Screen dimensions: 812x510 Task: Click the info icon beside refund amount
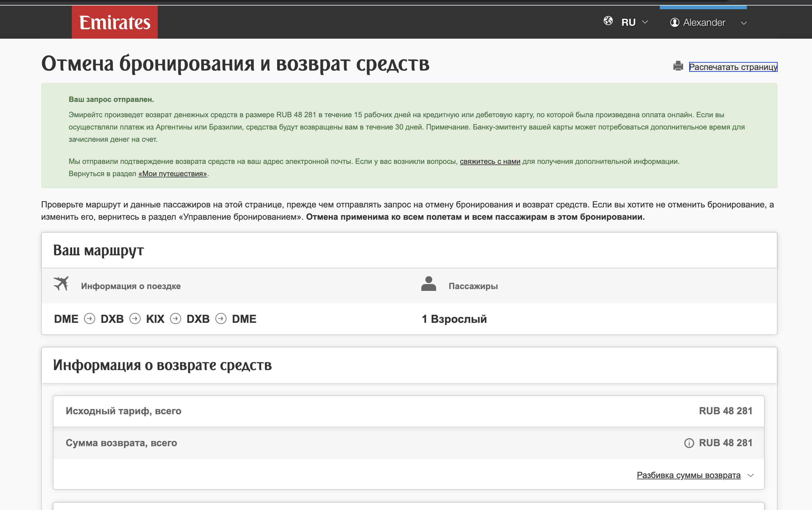click(689, 443)
